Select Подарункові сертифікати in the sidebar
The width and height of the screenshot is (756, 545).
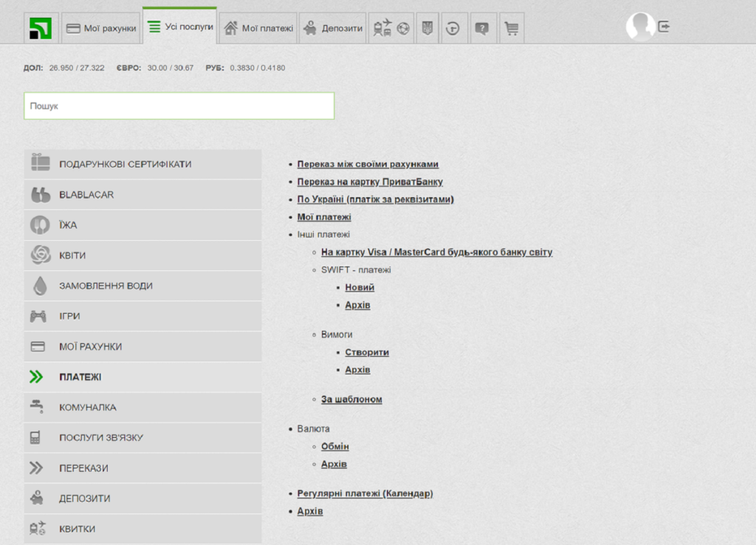click(142, 164)
